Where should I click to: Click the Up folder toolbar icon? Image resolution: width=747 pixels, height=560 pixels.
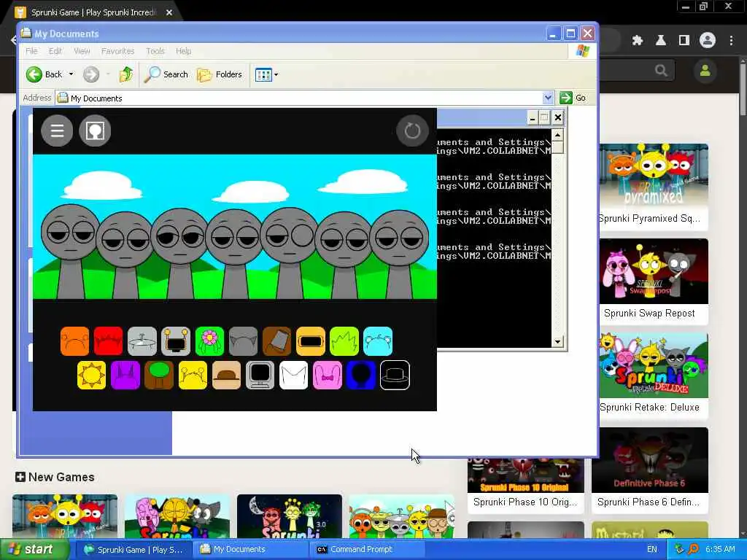click(x=125, y=74)
